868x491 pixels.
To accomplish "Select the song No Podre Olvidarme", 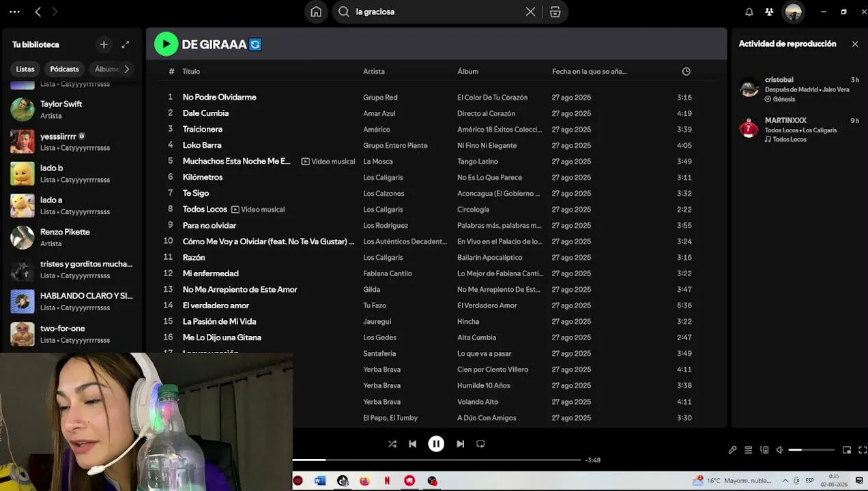I will point(220,98).
